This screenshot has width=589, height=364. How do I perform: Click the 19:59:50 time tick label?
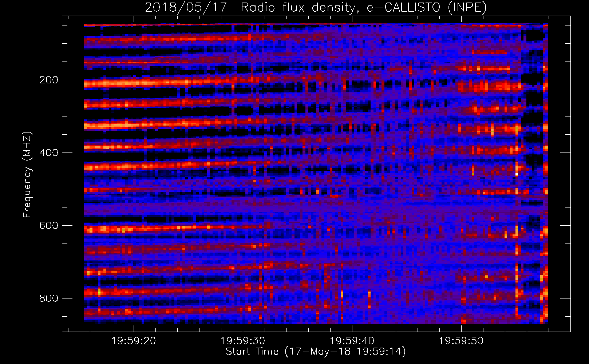pos(461,341)
